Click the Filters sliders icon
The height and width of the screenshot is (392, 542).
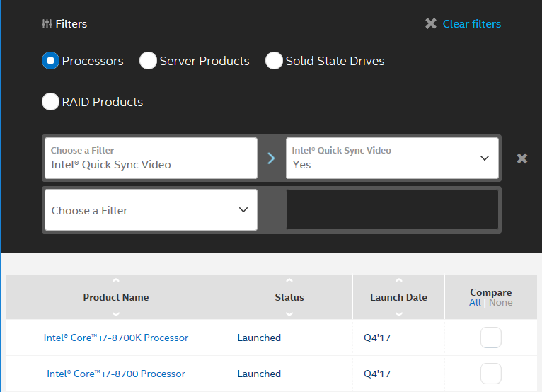[x=47, y=24]
